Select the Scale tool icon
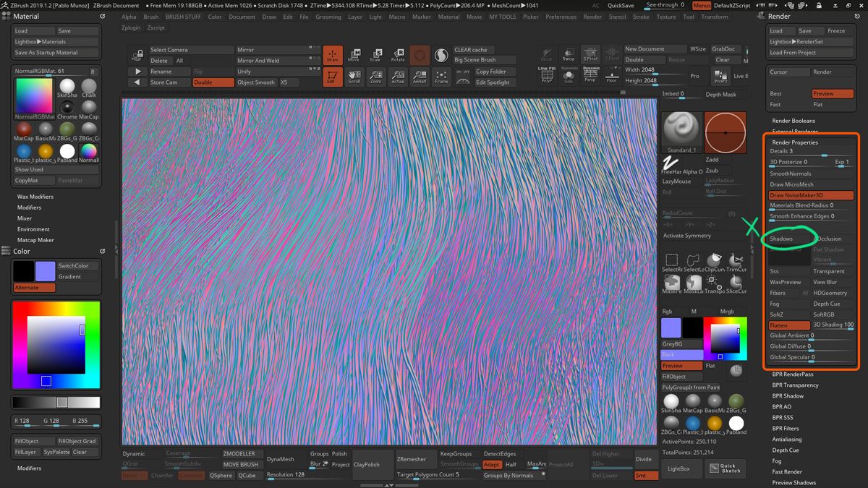Image resolution: width=868 pixels, height=488 pixels. tap(376, 56)
